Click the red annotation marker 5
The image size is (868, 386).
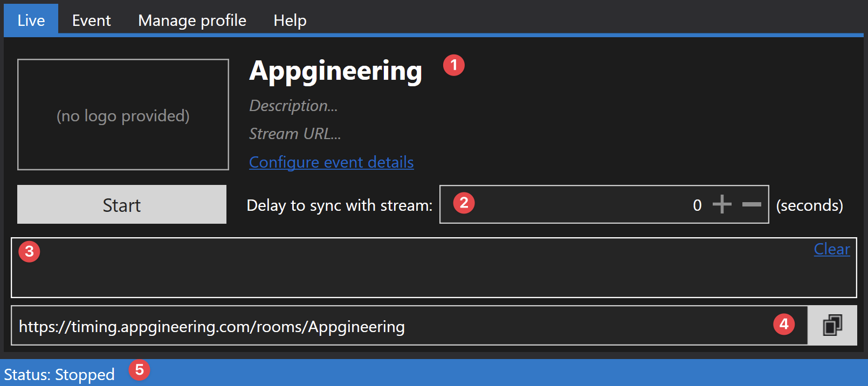(x=139, y=370)
